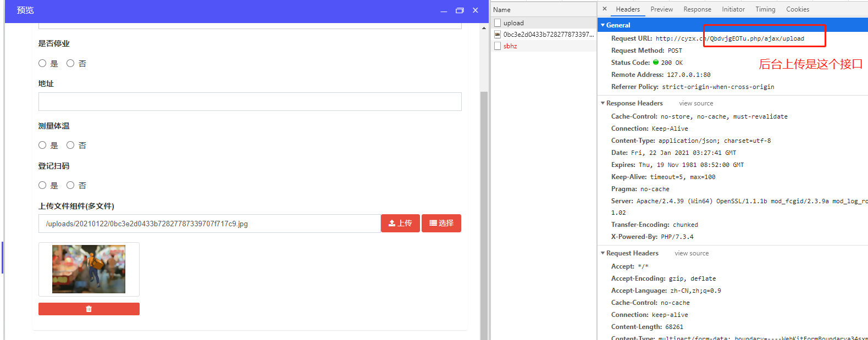Select 是 for 测量体温
The image size is (868, 340).
[42, 145]
